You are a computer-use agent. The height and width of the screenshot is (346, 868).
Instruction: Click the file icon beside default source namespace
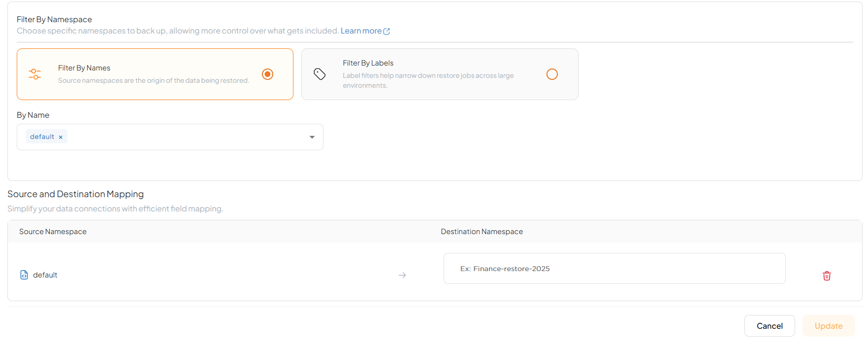24,275
